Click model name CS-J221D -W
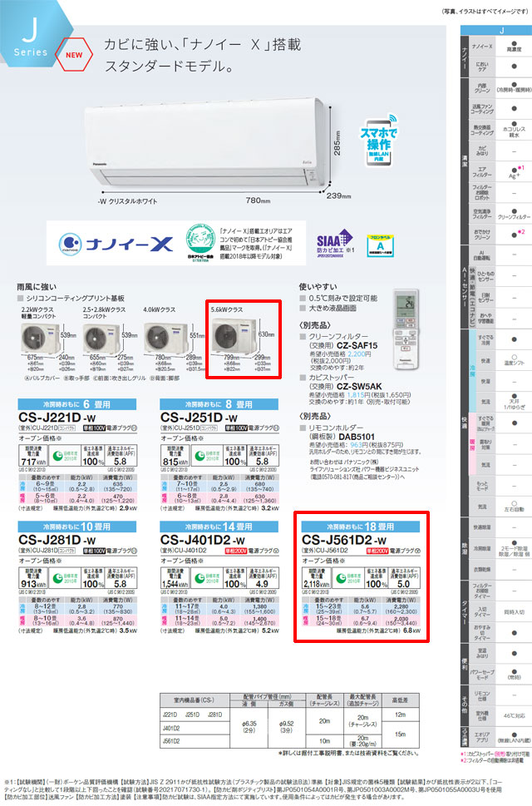The image size is (532, 806). [x=57, y=418]
